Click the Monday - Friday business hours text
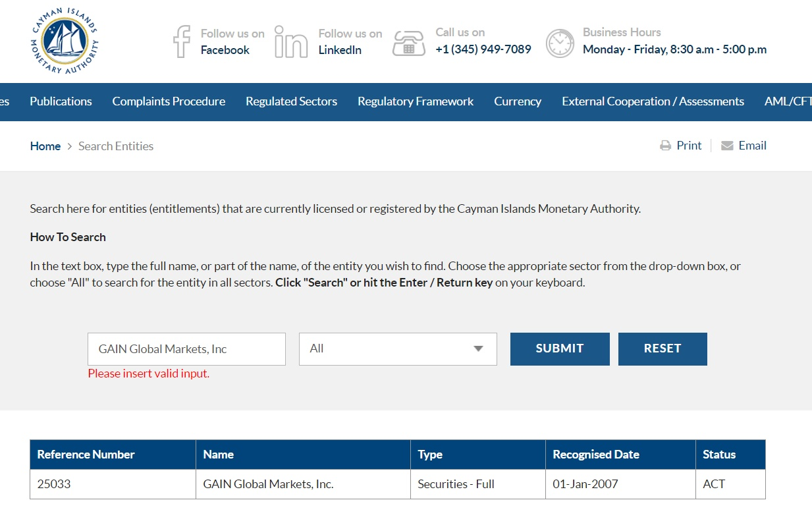Image resolution: width=812 pixels, height=527 pixels. (674, 49)
